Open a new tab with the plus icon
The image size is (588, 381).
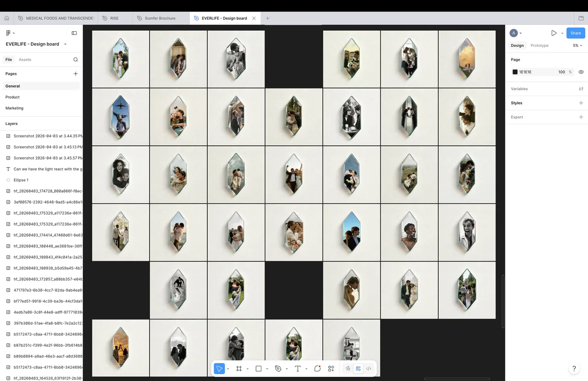point(268,18)
